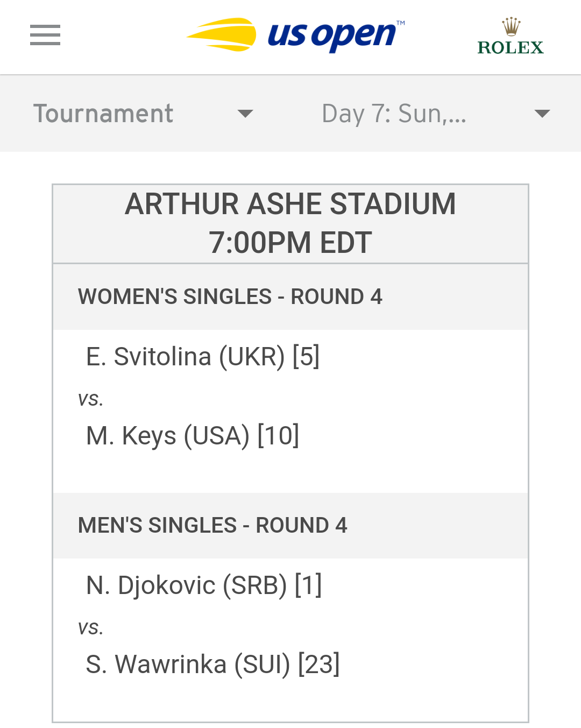Image resolution: width=581 pixels, height=728 pixels.
Task: Click the Men's Singles - Round 4 header
Action: pyautogui.click(x=212, y=526)
